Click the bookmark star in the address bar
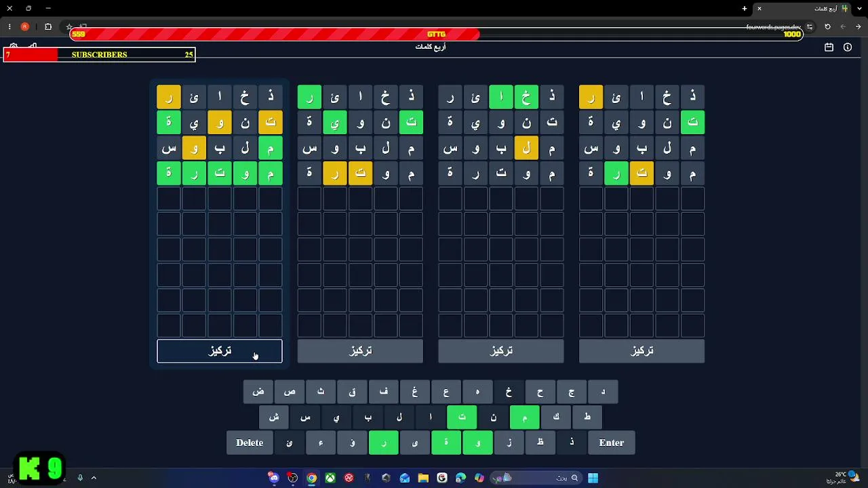868x488 pixels. [x=69, y=27]
